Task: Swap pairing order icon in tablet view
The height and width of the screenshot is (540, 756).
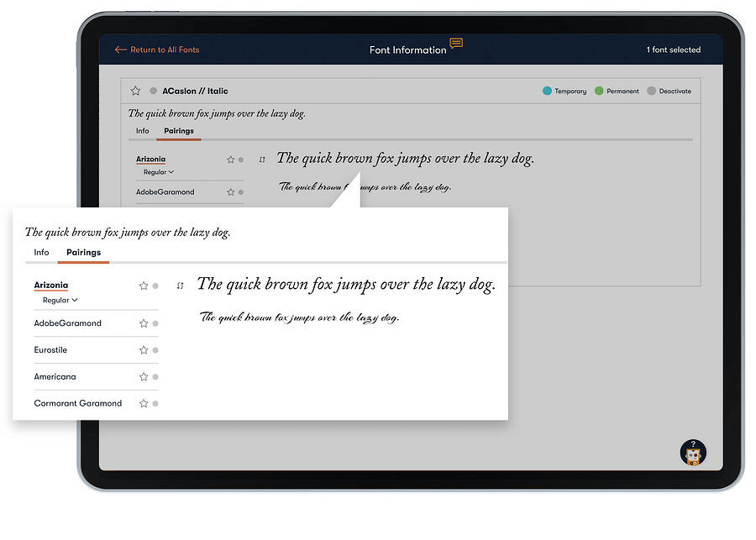Action: [262, 160]
